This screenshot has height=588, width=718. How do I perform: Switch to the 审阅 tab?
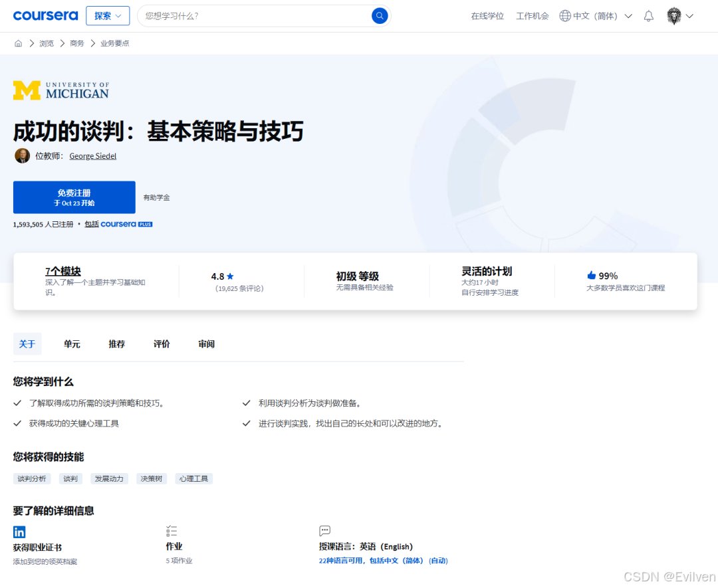coord(207,343)
